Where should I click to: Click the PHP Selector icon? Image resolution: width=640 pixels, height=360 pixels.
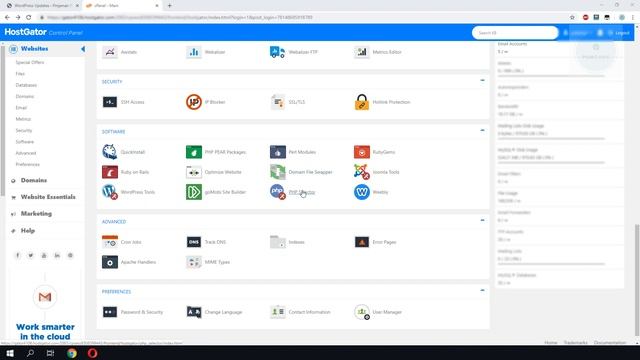[278, 192]
